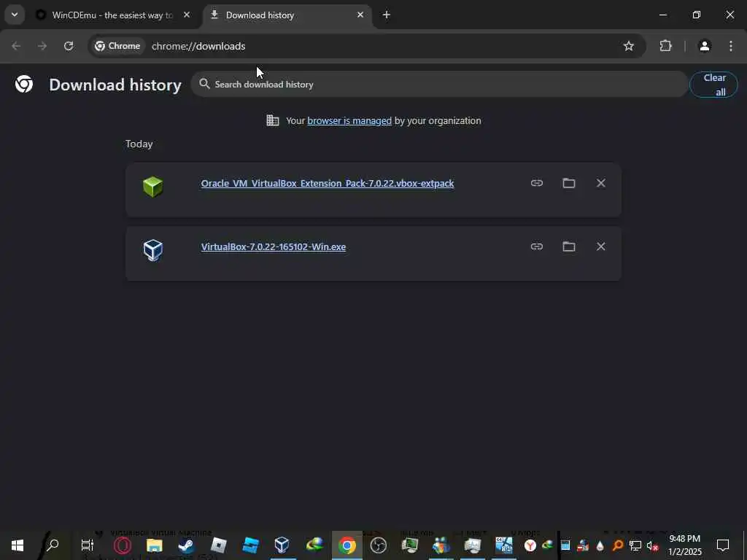The image size is (747, 560).
Task: Focus the Search download history field
Action: (439, 85)
